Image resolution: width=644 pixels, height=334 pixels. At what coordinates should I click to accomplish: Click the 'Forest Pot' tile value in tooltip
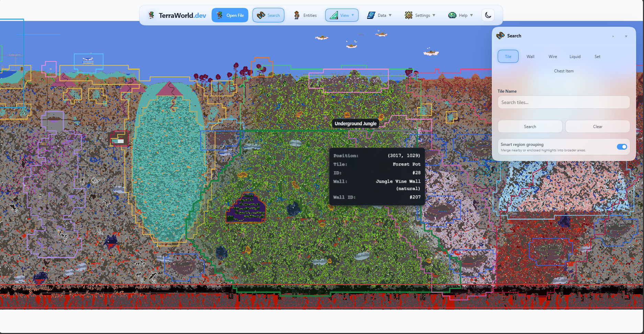tap(407, 164)
